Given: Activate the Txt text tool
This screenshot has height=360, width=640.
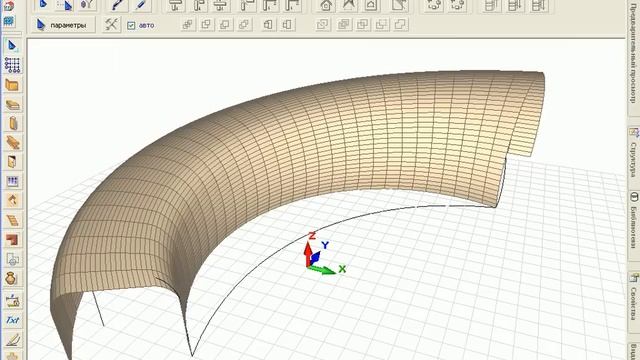Looking at the screenshot, I should (12, 320).
